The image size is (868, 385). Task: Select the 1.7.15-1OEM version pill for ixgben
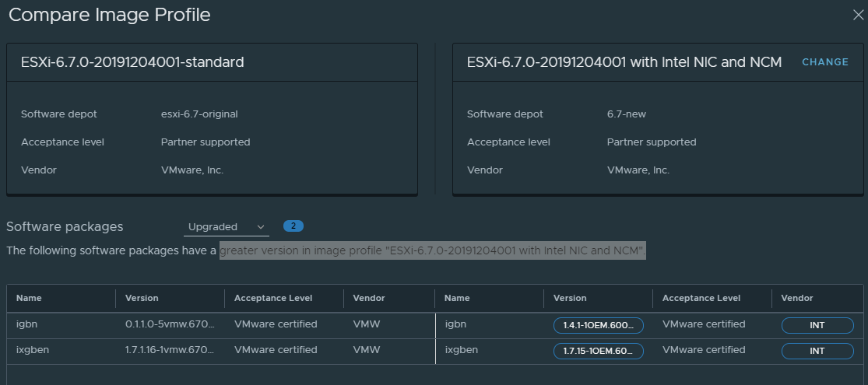(598, 351)
